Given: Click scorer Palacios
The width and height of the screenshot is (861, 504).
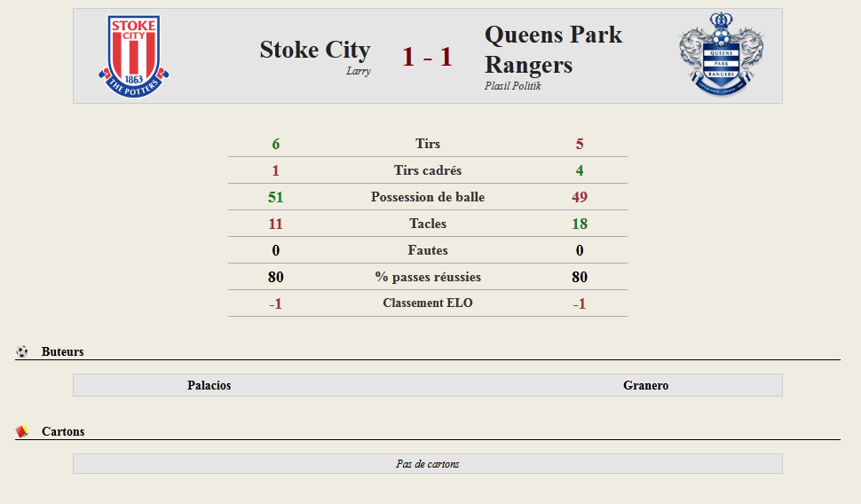Looking at the screenshot, I should point(209,385).
